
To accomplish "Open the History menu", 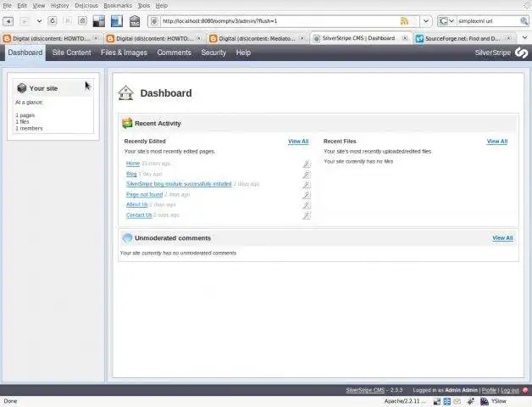I will pyautogui.click(x=59, y=5).
